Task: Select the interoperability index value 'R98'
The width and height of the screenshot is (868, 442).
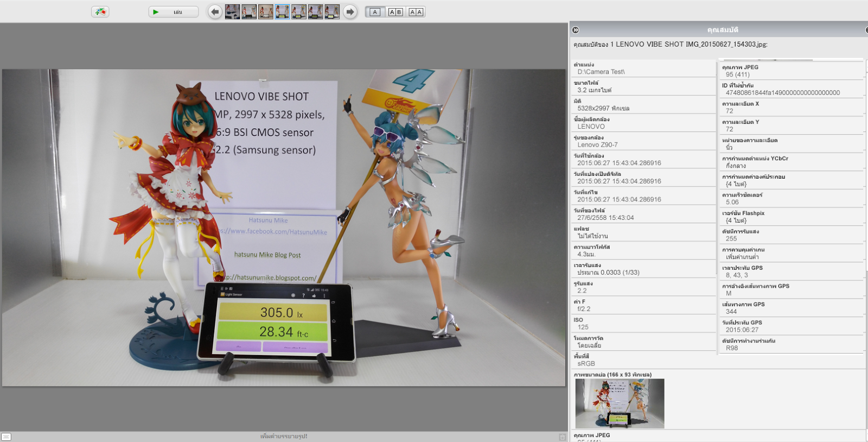Action: (x=732, y=348)
